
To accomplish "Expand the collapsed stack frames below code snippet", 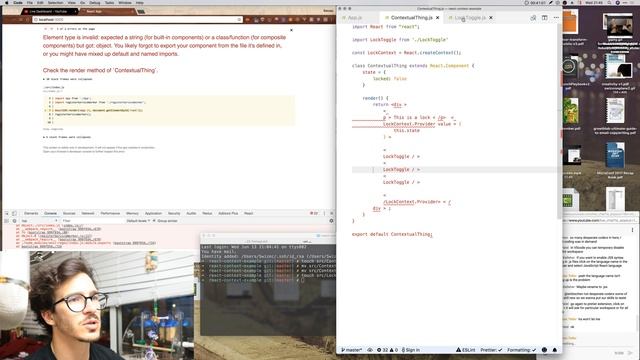I will (x=67, y=137).
